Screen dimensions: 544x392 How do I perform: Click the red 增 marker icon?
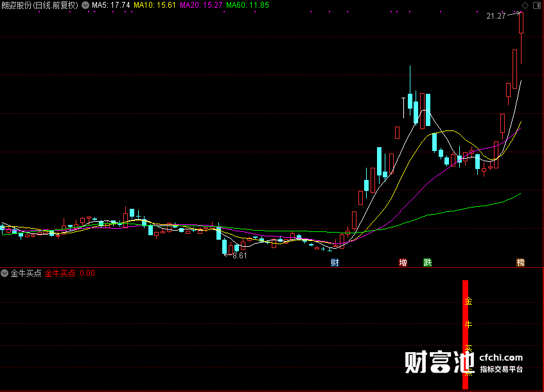pyautogui.click(x=403, y=262)
